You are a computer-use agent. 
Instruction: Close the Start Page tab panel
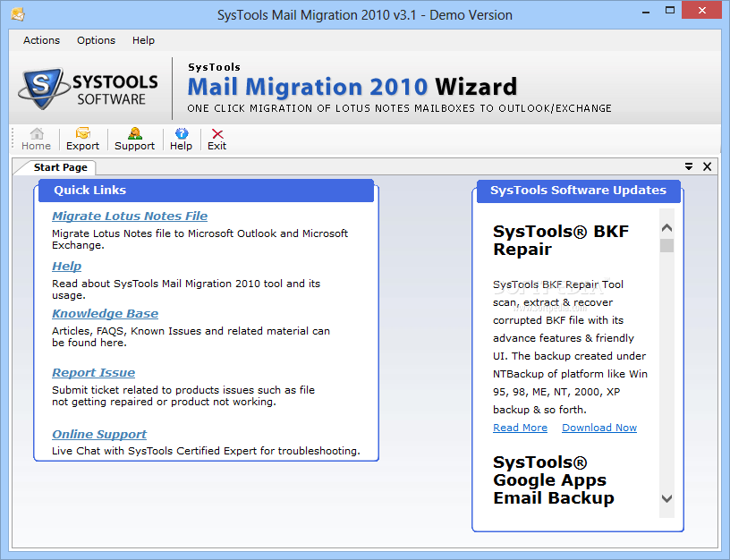click(707, 166)
